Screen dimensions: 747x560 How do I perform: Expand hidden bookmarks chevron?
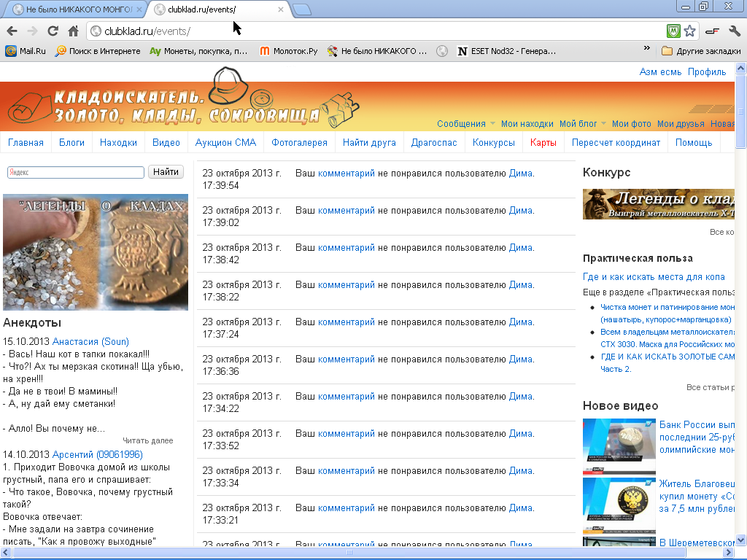coord(646,48)
